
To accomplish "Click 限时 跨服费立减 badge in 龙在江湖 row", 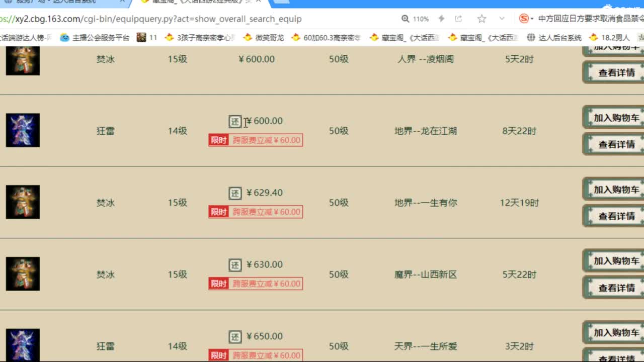I will (x=256, y=140).
